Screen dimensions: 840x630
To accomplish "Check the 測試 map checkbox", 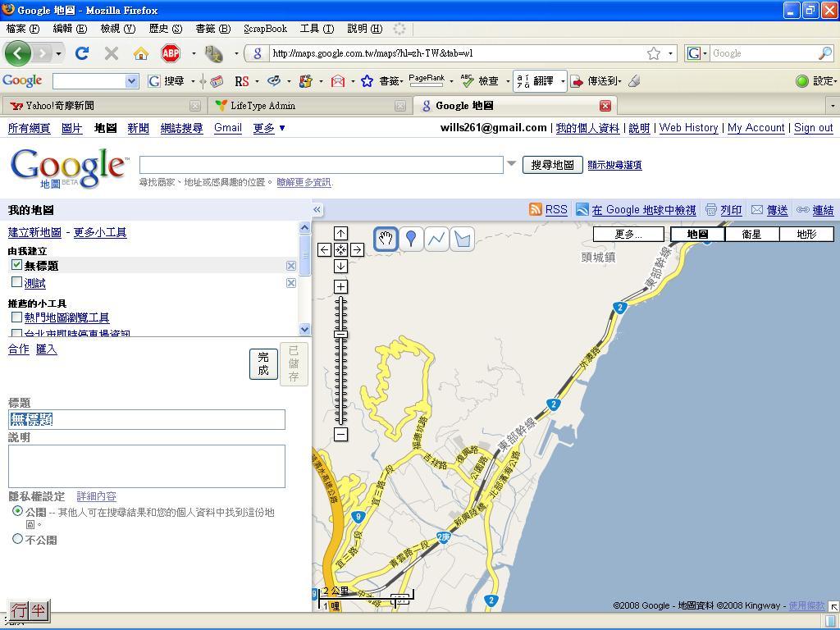I will point(16,282).
